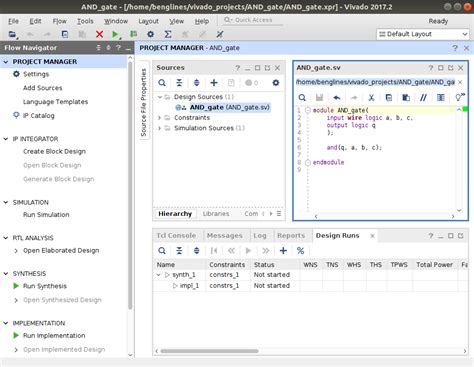The height and width of the screenshot is (367, 474).
Task: Collapse the SYNTHESIS section in Flow Navigator
Action: [6, 273]
